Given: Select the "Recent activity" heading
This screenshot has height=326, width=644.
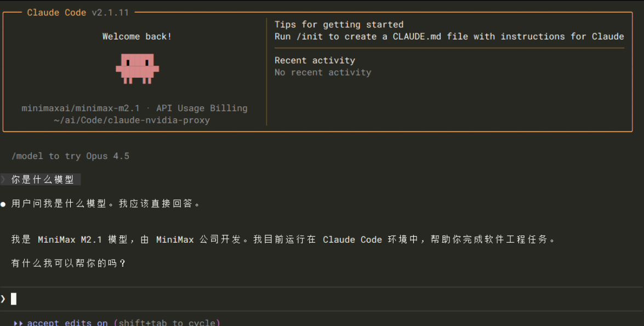Looking at the screenshot, I should click(315, 60).
